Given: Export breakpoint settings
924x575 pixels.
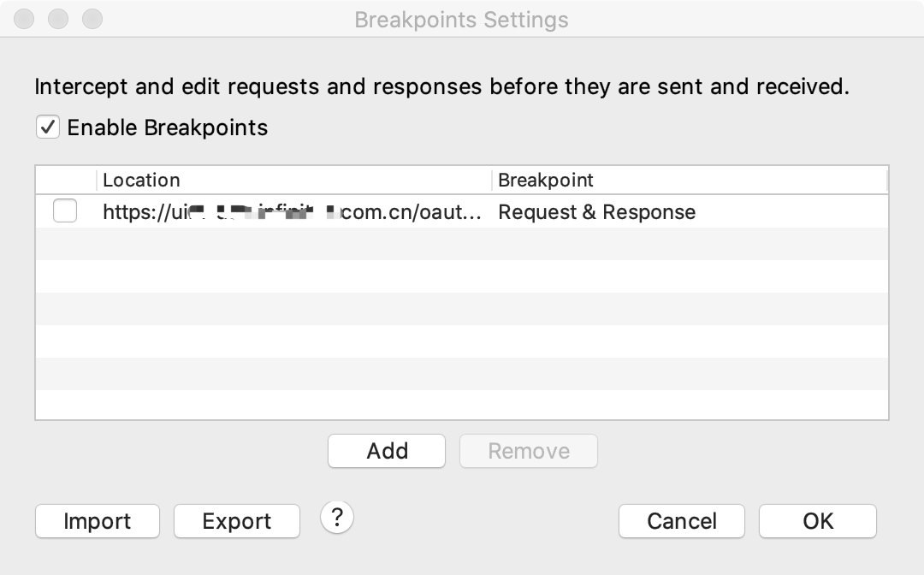Looking at the screenshot, I should (x=236, y=521).
